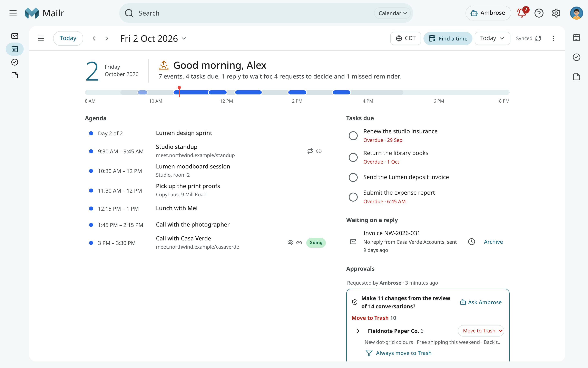The image size is (588, 368).
Task: Mark Renew the studio insurance complete
Action: (x=353, y=136)
